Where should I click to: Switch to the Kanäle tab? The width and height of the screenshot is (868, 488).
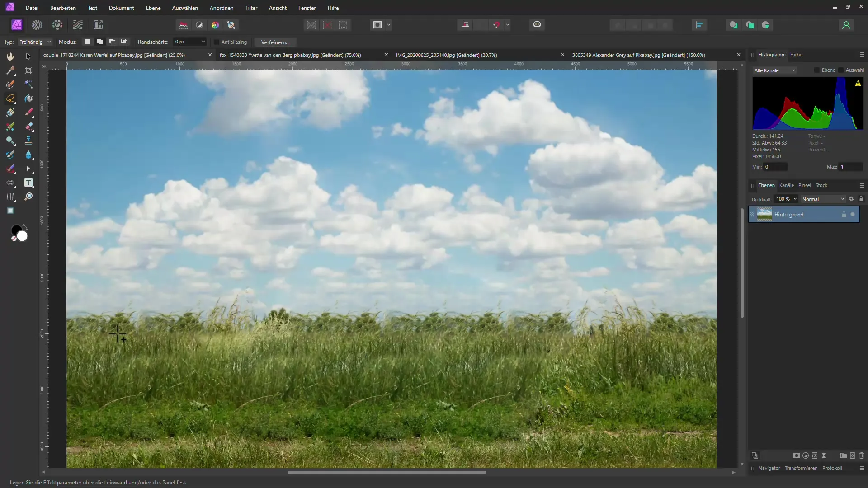point(786,185)
